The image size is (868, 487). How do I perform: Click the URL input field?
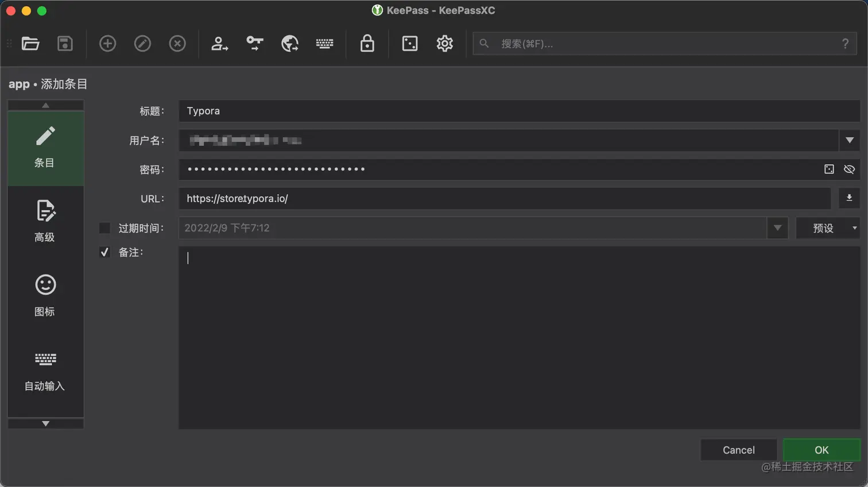pyautogui.click(x=505, y=198)
